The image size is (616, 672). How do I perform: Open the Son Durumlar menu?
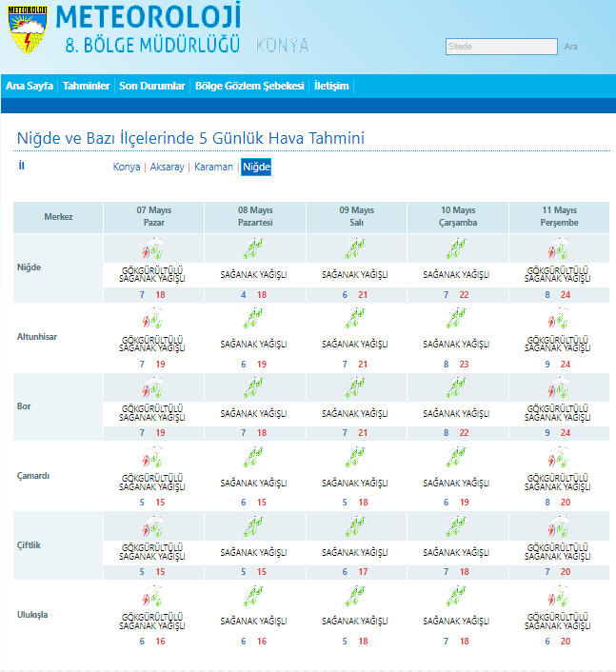click(x=152, y=86)
